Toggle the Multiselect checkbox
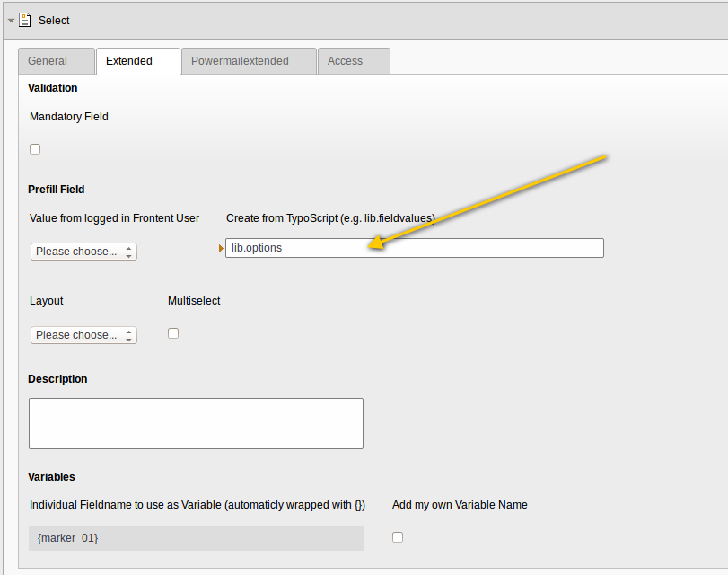Screen dimensions: 728x575 click(173, 333)
